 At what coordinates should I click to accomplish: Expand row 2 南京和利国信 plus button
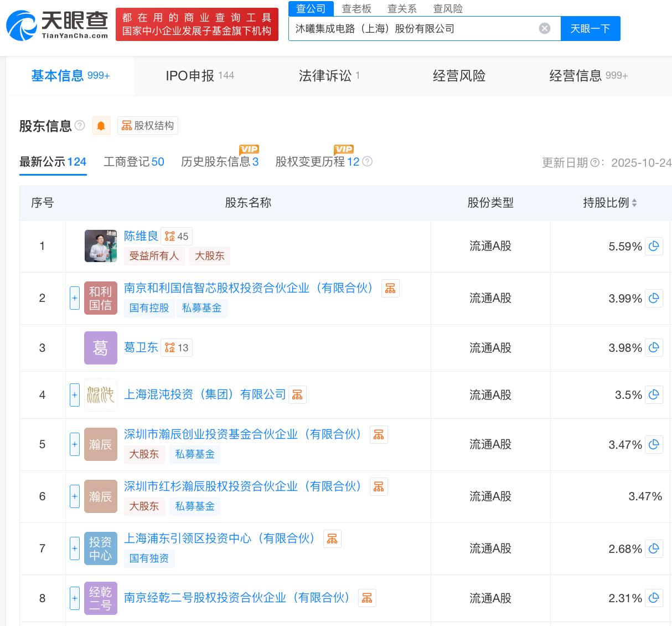pos(75,298)
